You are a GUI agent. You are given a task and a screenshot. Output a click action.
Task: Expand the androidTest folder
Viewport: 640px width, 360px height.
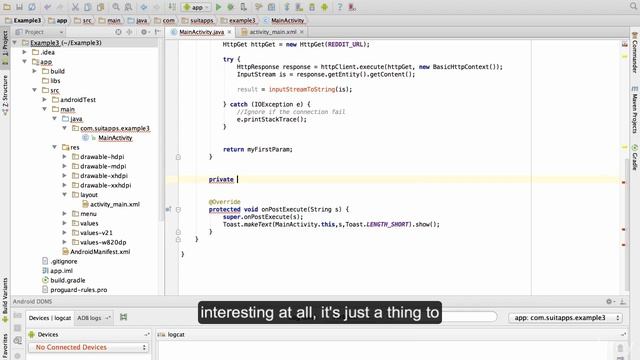coord(44,100)
